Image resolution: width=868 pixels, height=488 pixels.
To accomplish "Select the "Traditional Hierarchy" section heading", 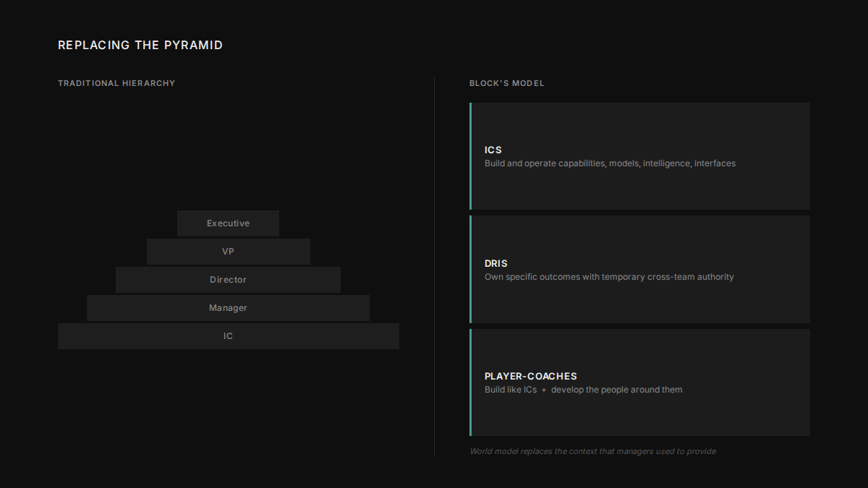I will click(116, 83).
